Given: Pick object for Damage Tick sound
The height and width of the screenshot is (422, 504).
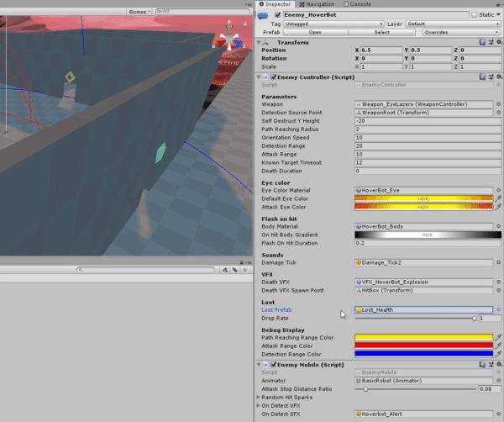Looking at the screenshot, I should 498,262.
